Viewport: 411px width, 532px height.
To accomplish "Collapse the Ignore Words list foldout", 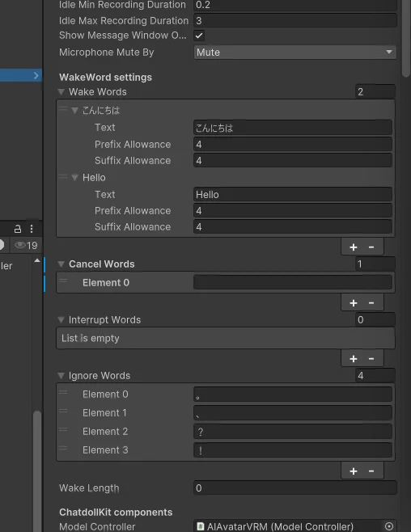I will (x=61, y=376).
